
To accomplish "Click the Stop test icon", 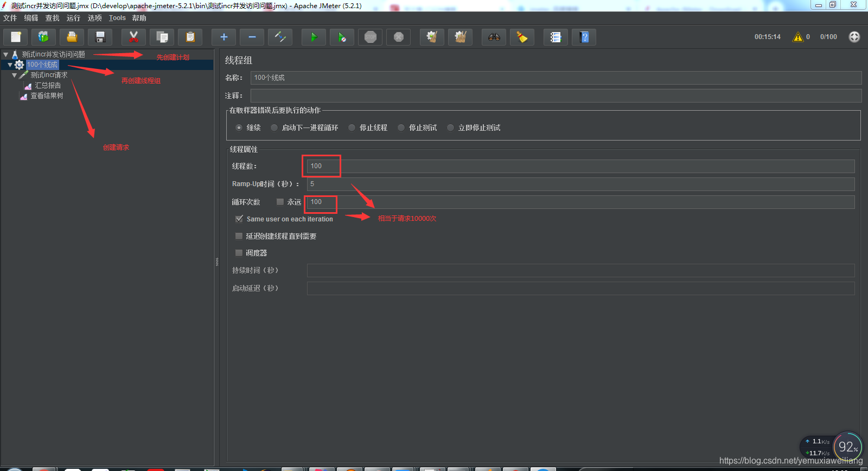I will click(x=370, y=37).
